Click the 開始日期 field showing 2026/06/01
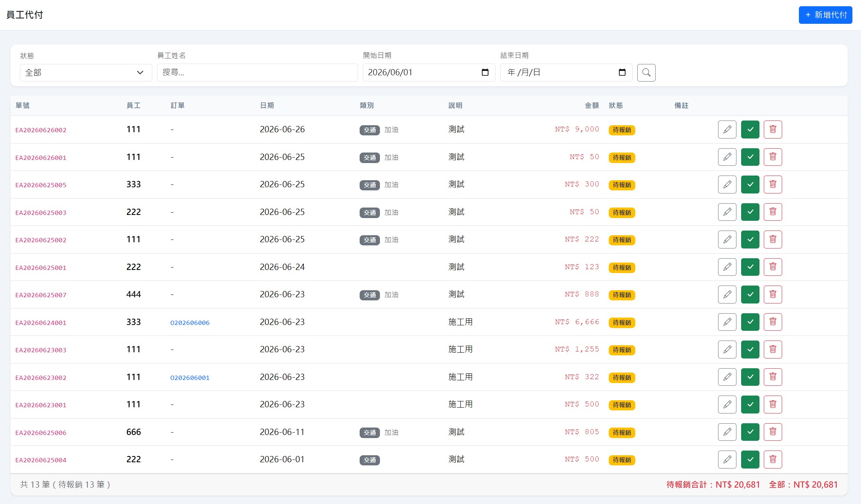The image size is (861, 504). pyautogui.click(x=429, y=73)
